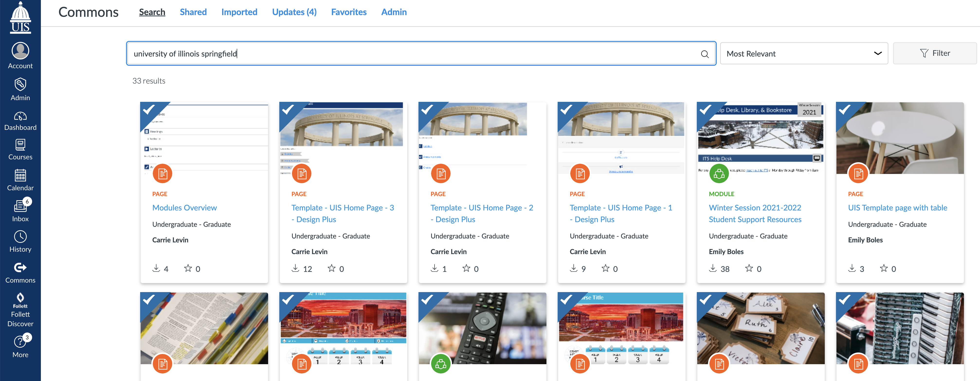
Task: Open the Updates (4) tab
Action: coord(294,12)
